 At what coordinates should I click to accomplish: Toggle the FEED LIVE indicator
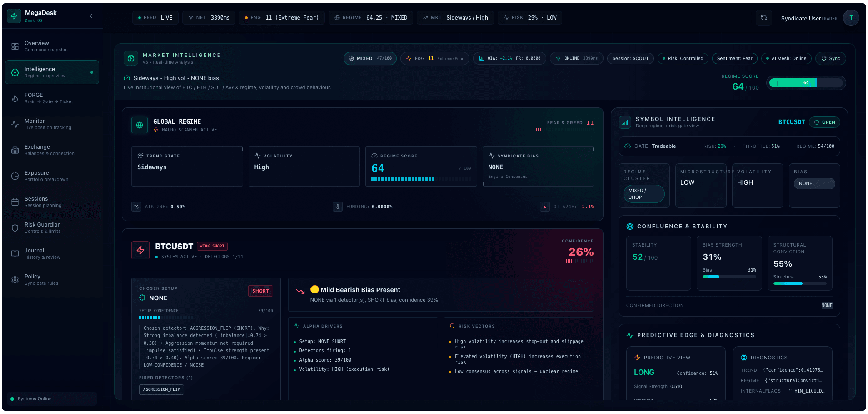pos(155,17)
